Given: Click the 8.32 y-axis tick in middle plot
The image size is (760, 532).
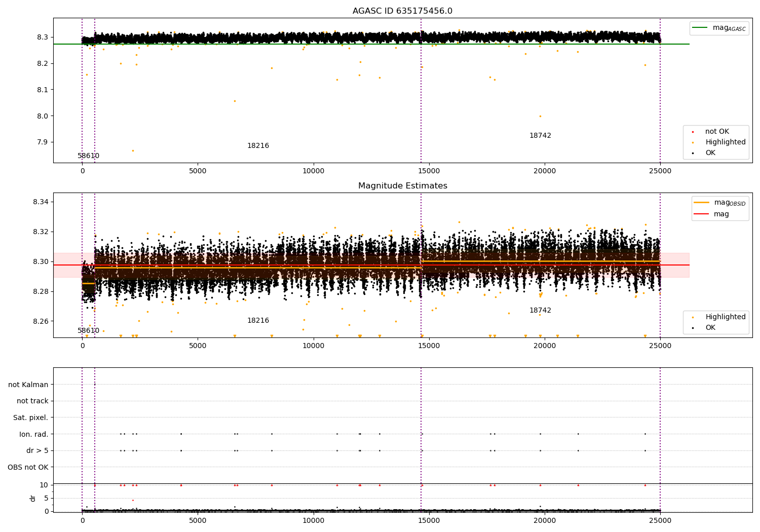Looking at the screenshot, I should 41,232.
